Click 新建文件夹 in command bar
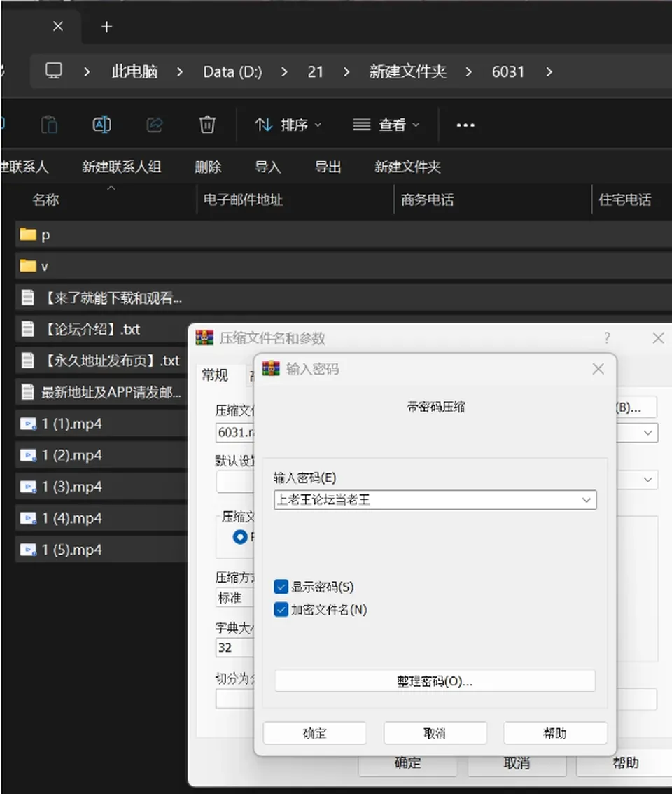This screenshot has width=672, height=794. tap(407, 167)
